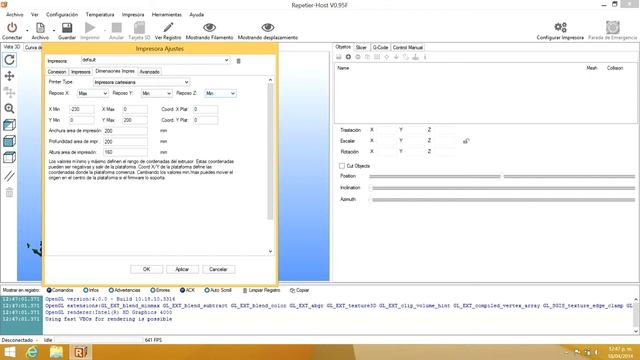The image size is (640, 360).
Task: Toggle the Comandos log filter
Action: pyautogui.click(x=60, y=290)
